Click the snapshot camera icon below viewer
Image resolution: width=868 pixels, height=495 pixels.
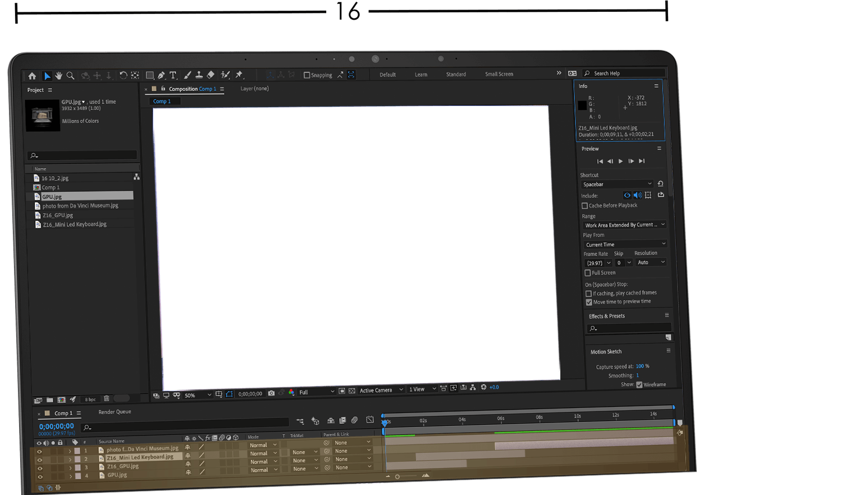click(x=272, y=393)
